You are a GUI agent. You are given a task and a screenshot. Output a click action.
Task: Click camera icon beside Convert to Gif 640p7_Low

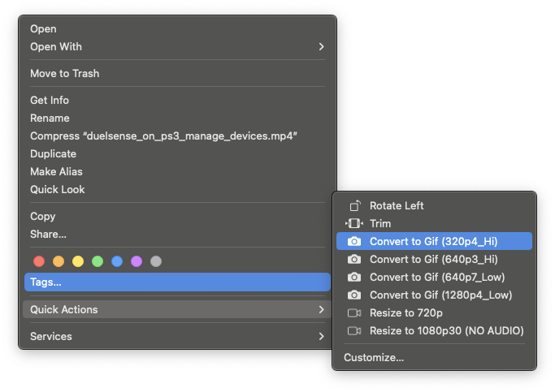click(x=353, y=277)
